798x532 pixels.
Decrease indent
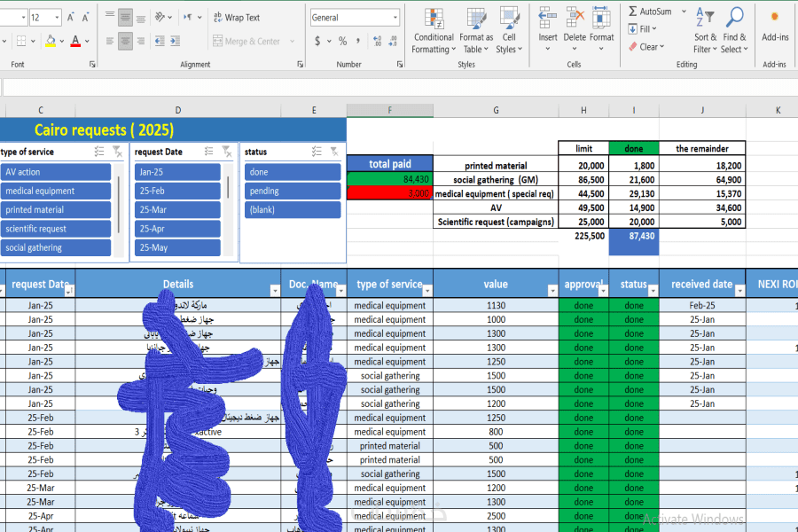[x=160, y=41]
